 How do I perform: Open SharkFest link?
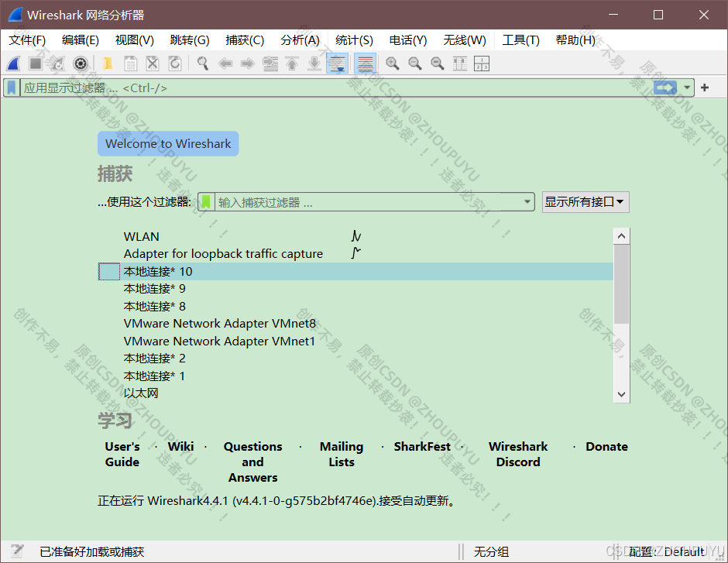[422, 447]
